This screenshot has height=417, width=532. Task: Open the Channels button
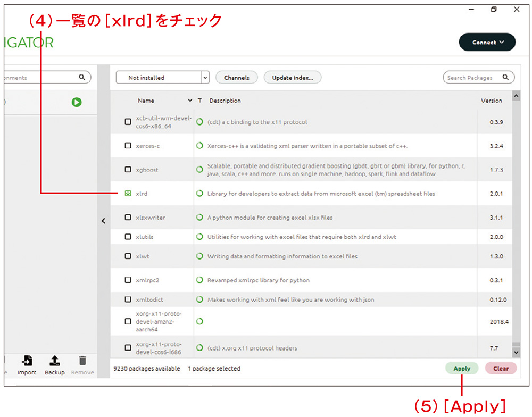pos(236,78)
